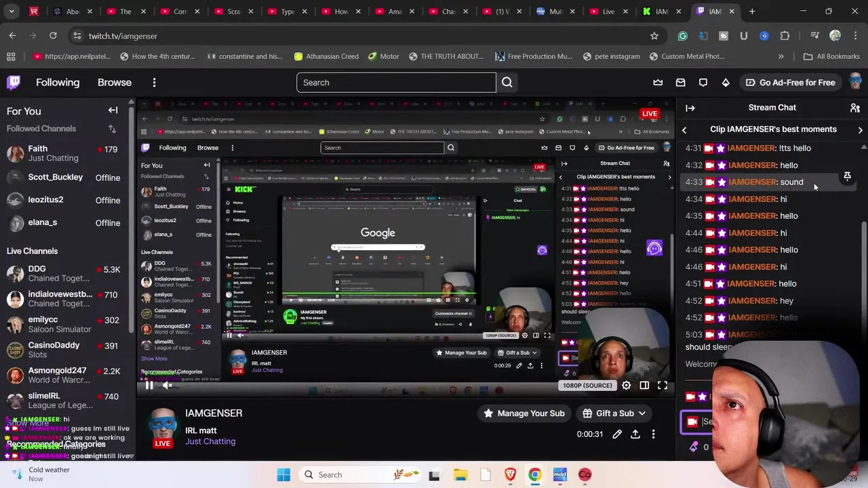Click Go Ad-Free for Free button
The image size is (868, 488).
tap(790, 83)
